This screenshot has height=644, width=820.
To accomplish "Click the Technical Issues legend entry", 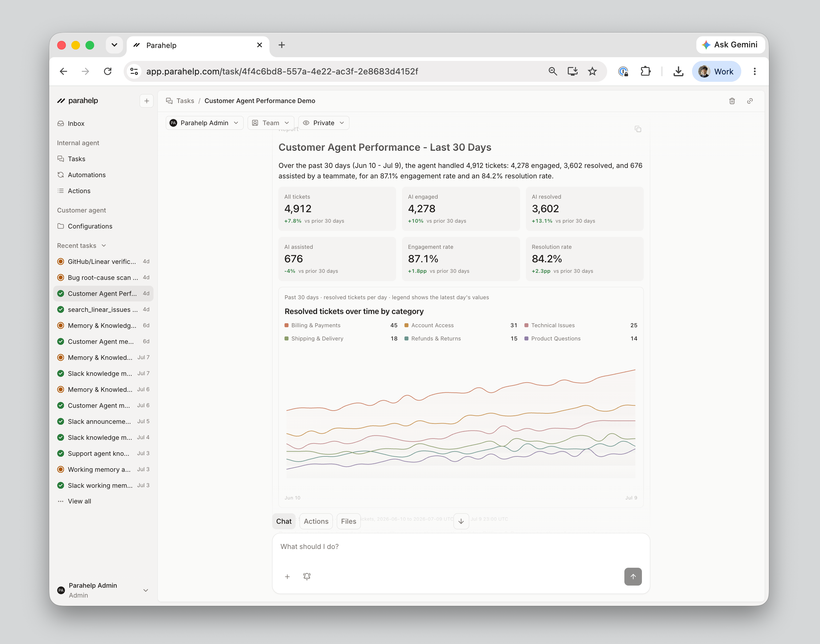I will point(581,325).
